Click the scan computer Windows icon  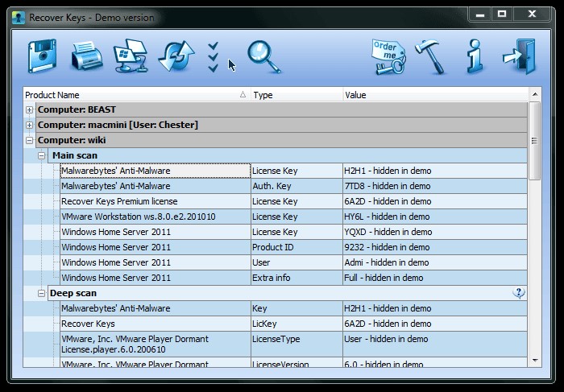[x=131, y=56]
